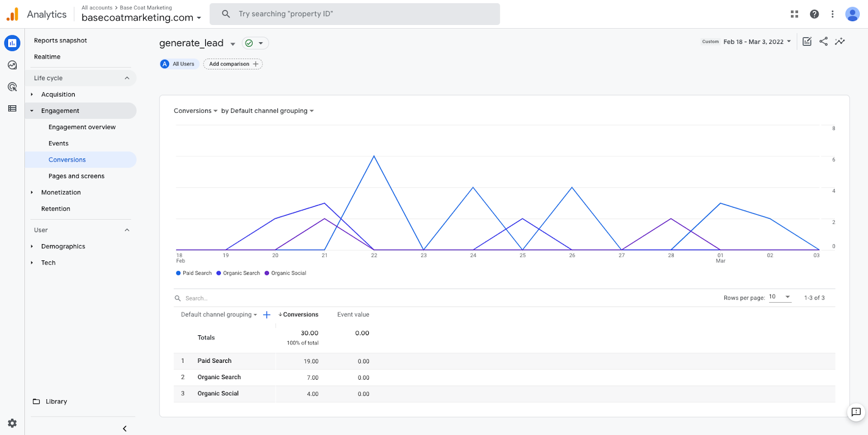Open the Realtime report
Screen dimensions: 868x435
tap(47, 57)
